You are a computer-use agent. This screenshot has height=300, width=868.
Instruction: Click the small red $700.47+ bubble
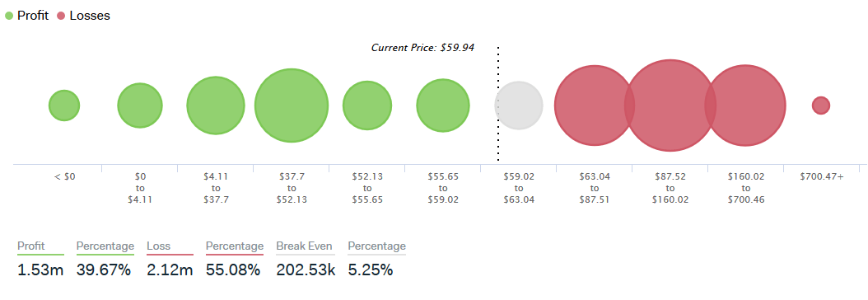(x=821, y=105)
